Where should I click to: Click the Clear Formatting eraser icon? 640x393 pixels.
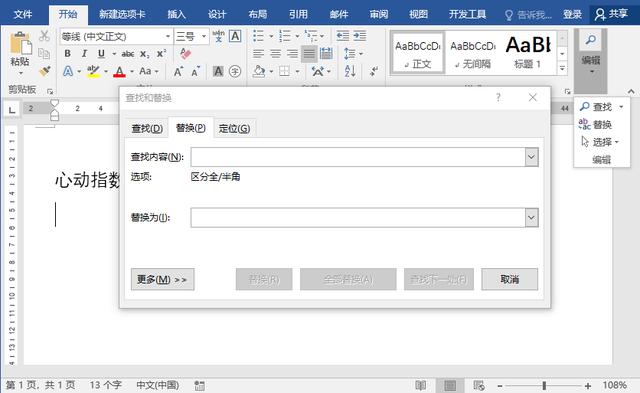click(185, 53)
